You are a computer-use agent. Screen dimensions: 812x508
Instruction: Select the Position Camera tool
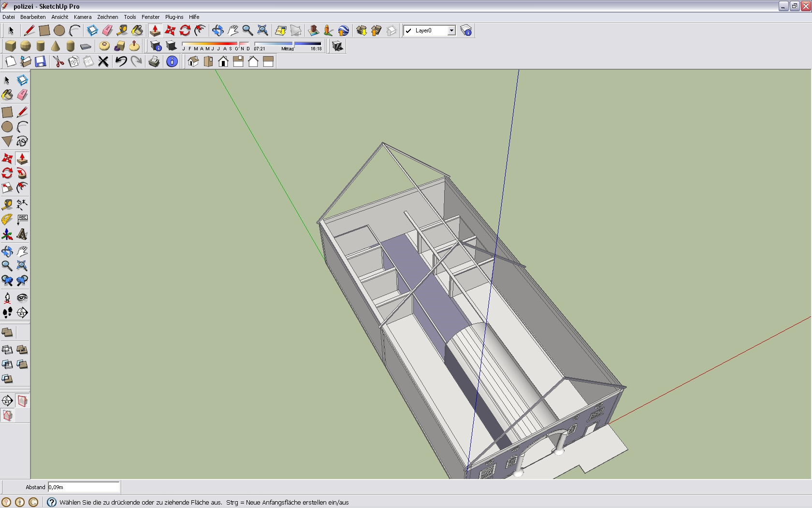click(x=7, y=298)
